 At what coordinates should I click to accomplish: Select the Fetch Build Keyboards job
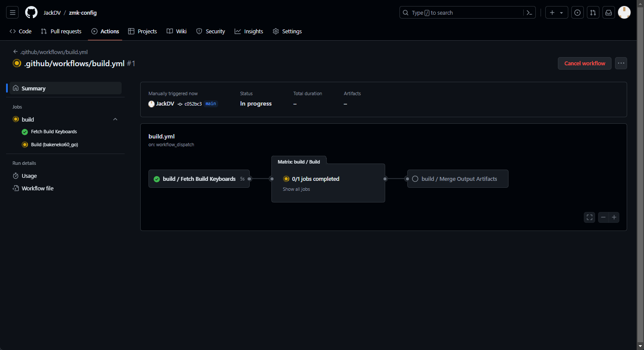(x=54, y=132)
